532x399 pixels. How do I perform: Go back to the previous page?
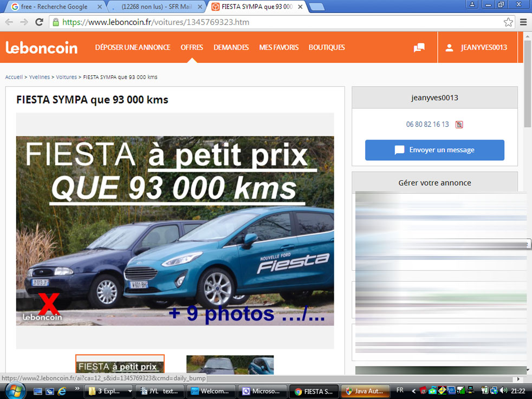[9, 22]
